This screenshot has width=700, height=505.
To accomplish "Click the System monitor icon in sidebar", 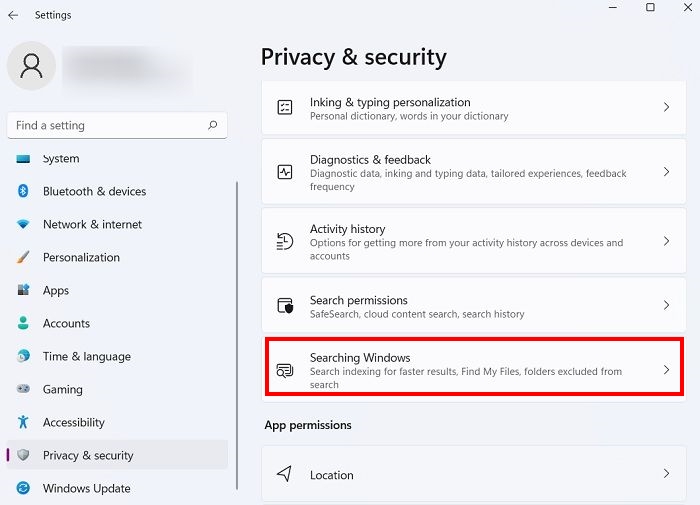I will pyautogui.click(x=23, y=159).
